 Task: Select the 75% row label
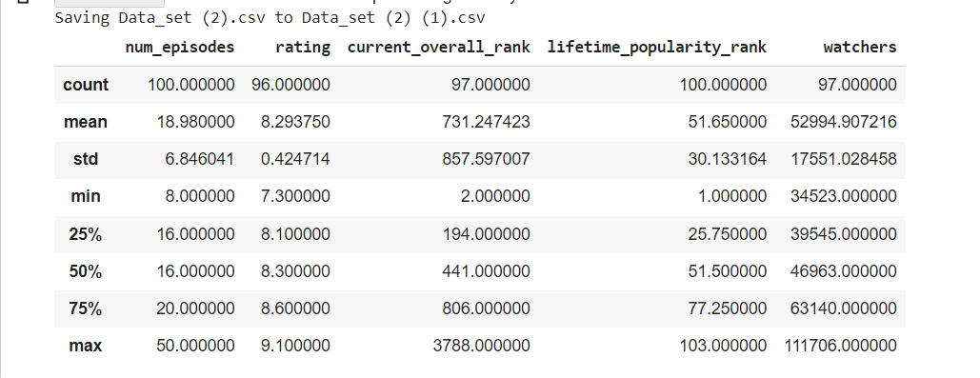coord(86,308)
